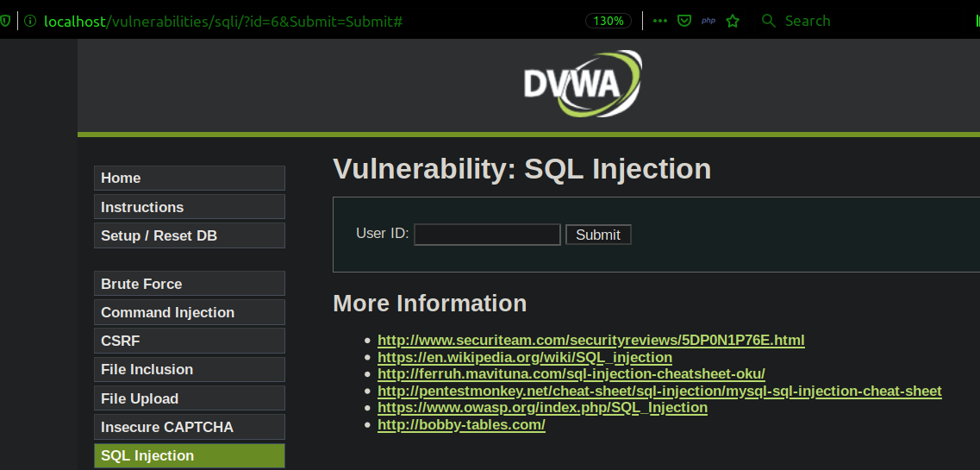Click the php extension icon in address bar
The image size is (980, 470).
pos(708,22)
